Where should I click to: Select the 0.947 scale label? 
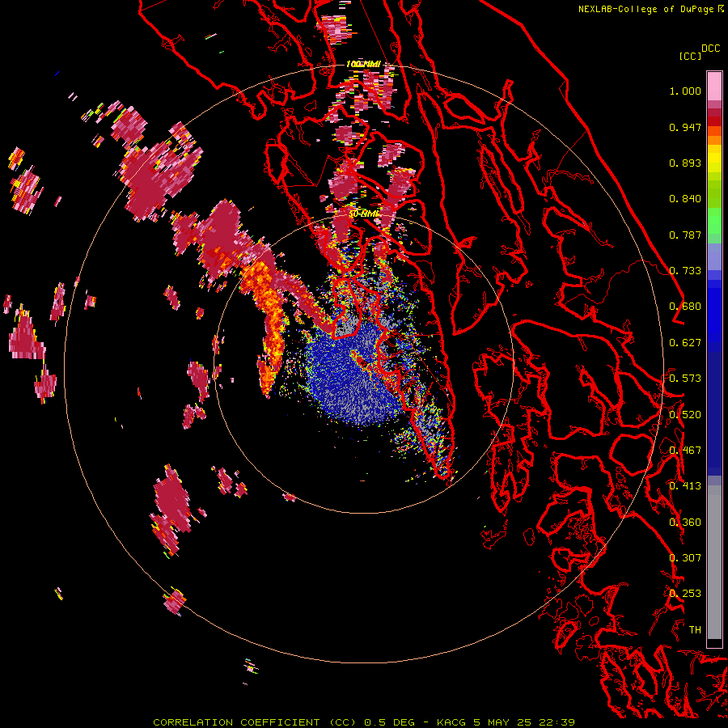tap(685, 127)
